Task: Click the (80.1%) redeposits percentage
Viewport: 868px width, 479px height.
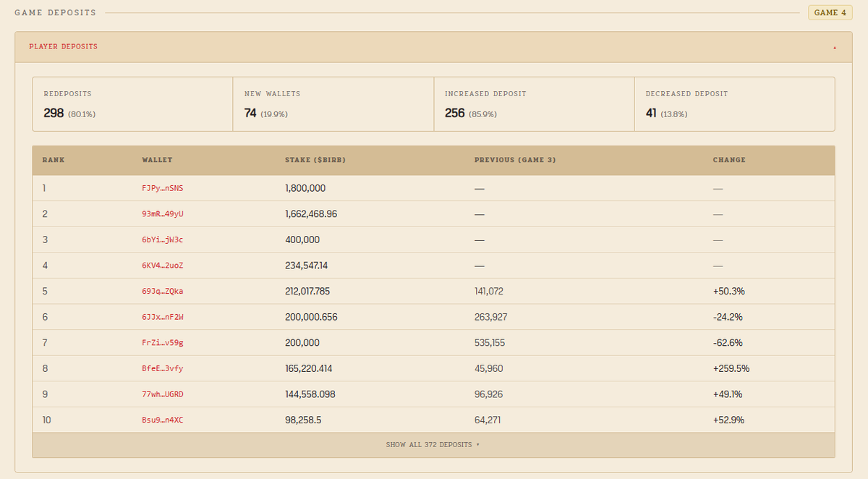Action: coord(82,114)
